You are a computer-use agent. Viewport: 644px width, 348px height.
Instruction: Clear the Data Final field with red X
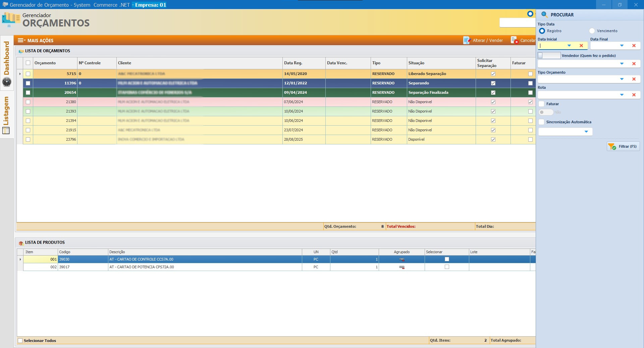tap(634, 46)
